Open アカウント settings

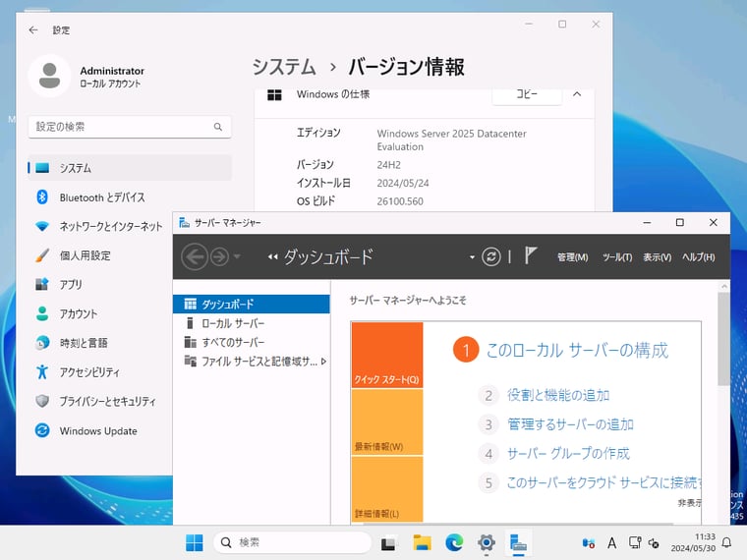tap(99, 313)
